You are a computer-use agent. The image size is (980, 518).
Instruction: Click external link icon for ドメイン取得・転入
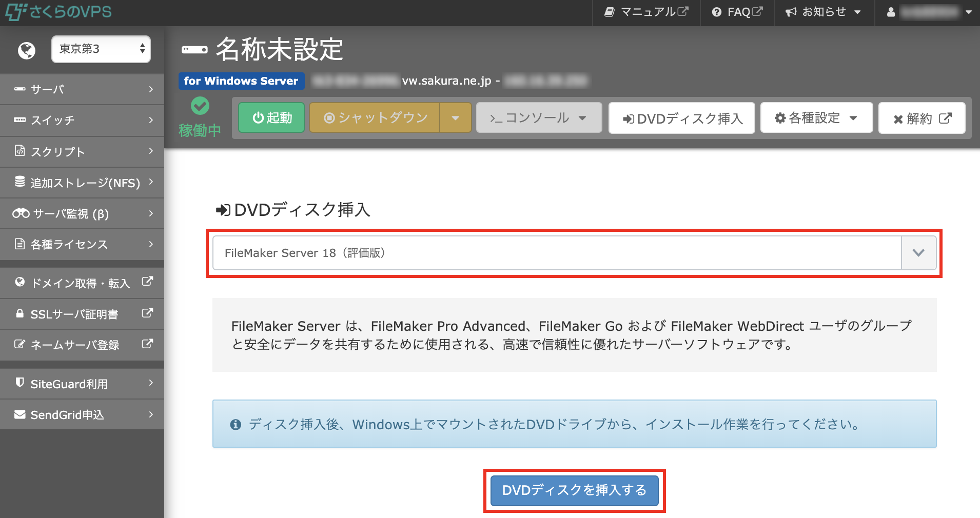(147, 282)
